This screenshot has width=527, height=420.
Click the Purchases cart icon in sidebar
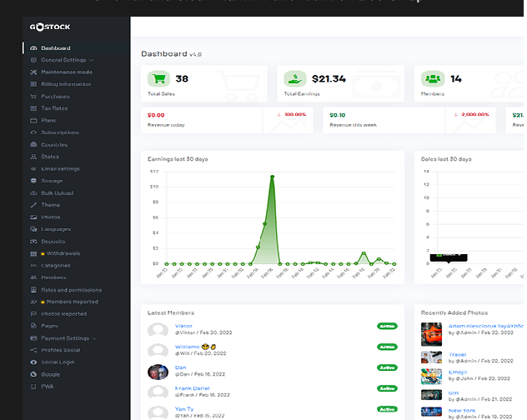pyautogui.click(x=33, y=97)
